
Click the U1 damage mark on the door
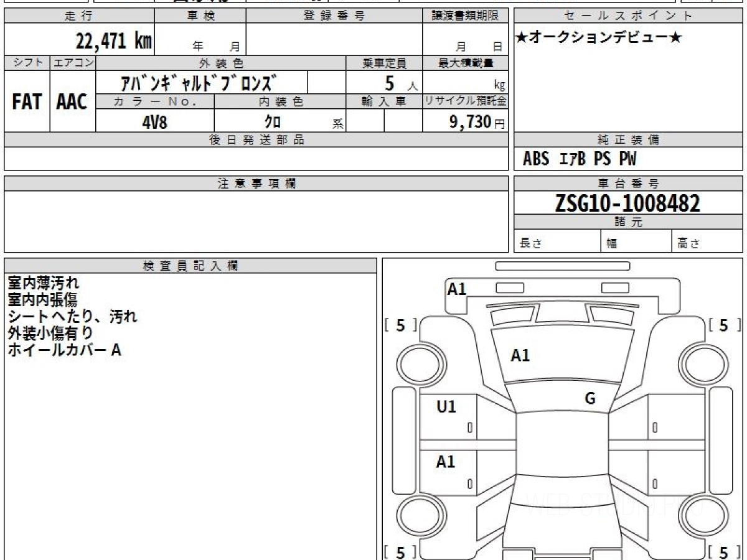tap(446, 407)
